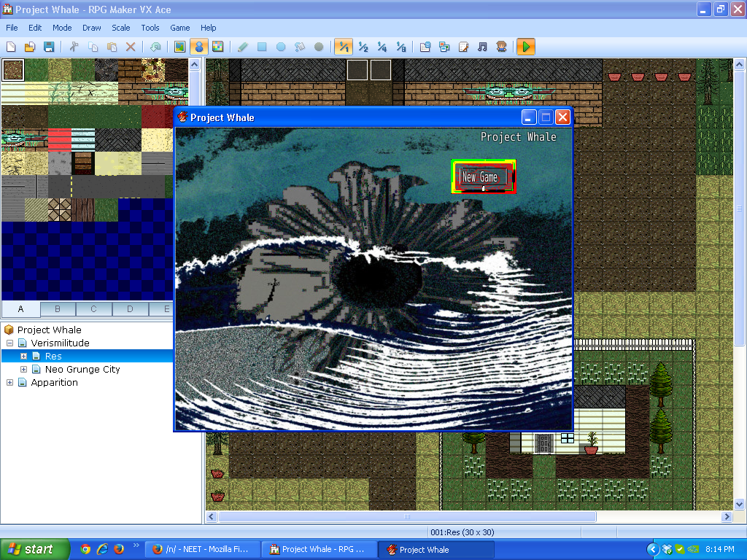Open the Draw menu
The image size is (747, 560).
(x=91, y=28)
